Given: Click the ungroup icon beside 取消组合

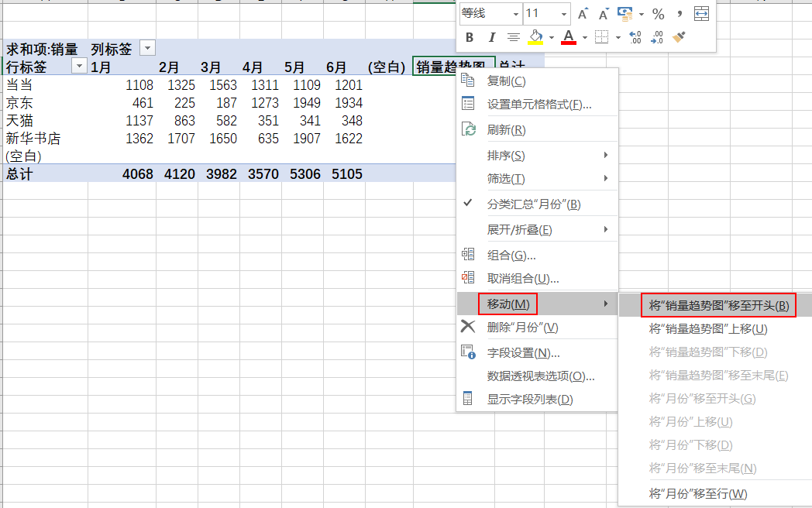Looking at the screenshot, I should (468, 277).
